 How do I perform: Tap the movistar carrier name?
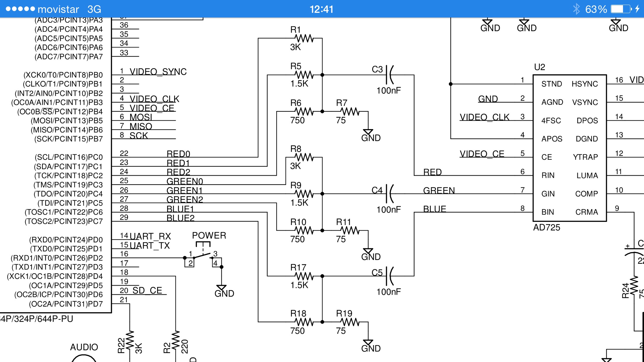click(x=58, y=9)
